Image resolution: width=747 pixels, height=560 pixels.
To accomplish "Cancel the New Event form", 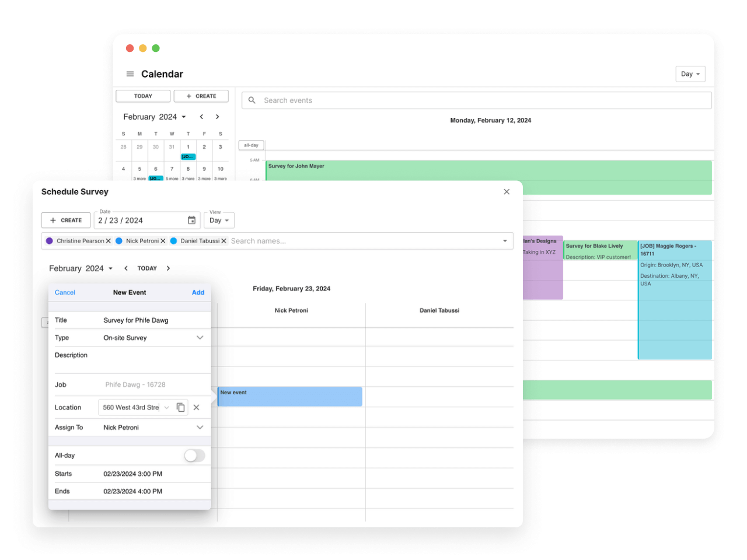I will tap(64, 292).
